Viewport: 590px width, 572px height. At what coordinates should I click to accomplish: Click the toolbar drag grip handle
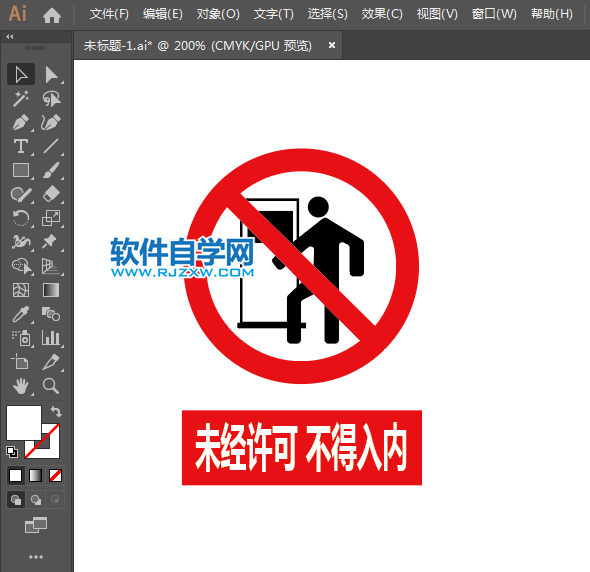pyautogui.click(x=36, y=48)
